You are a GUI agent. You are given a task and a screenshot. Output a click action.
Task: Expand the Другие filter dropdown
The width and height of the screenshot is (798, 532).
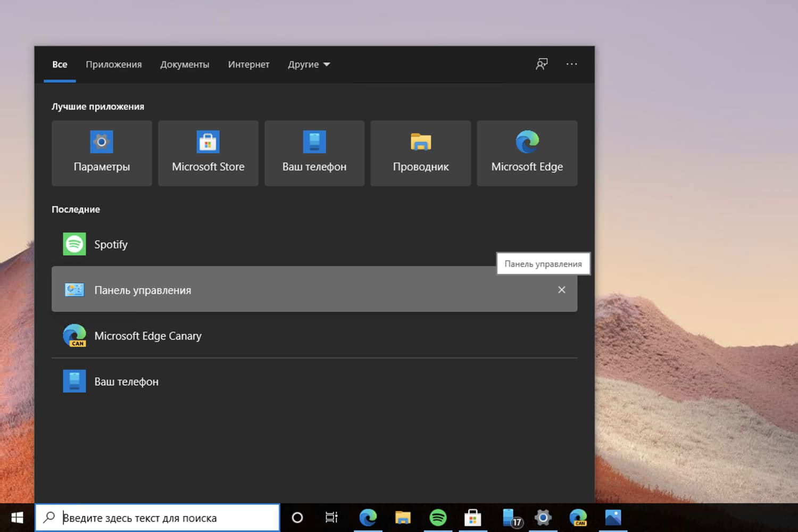pyautogui.click(x=309, y=64)
